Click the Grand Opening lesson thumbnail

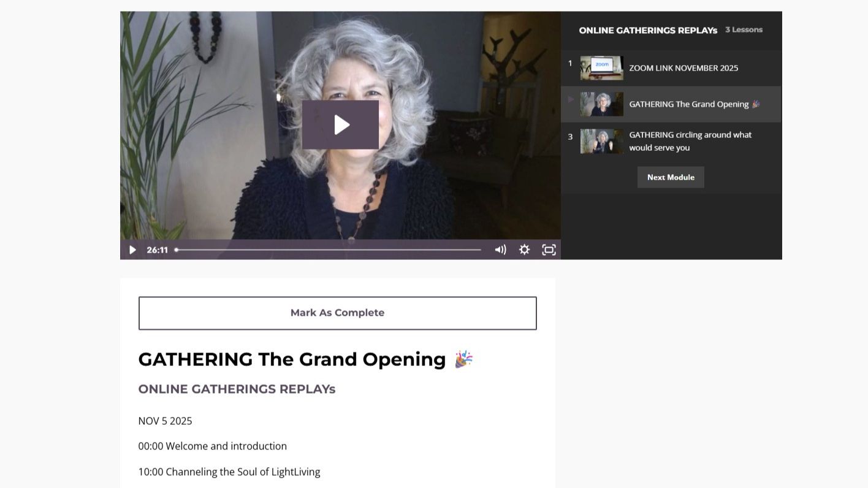pos(602,104)
